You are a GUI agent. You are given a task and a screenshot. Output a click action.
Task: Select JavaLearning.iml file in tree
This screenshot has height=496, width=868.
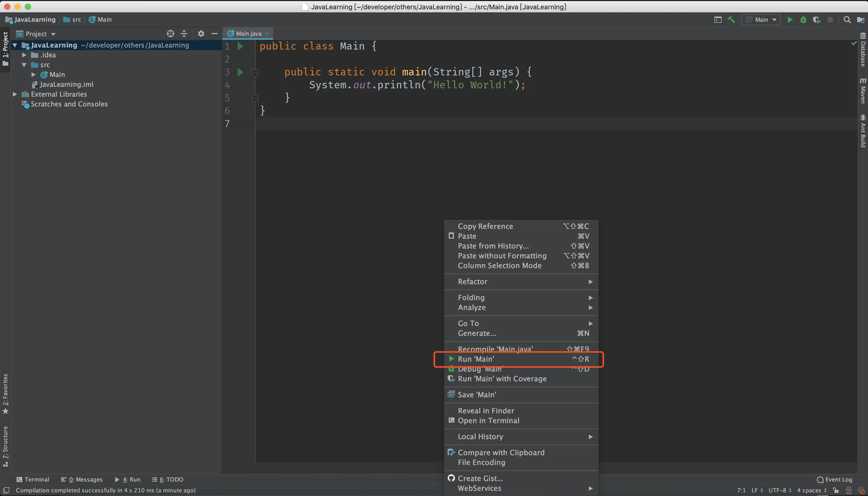[66, 84]
